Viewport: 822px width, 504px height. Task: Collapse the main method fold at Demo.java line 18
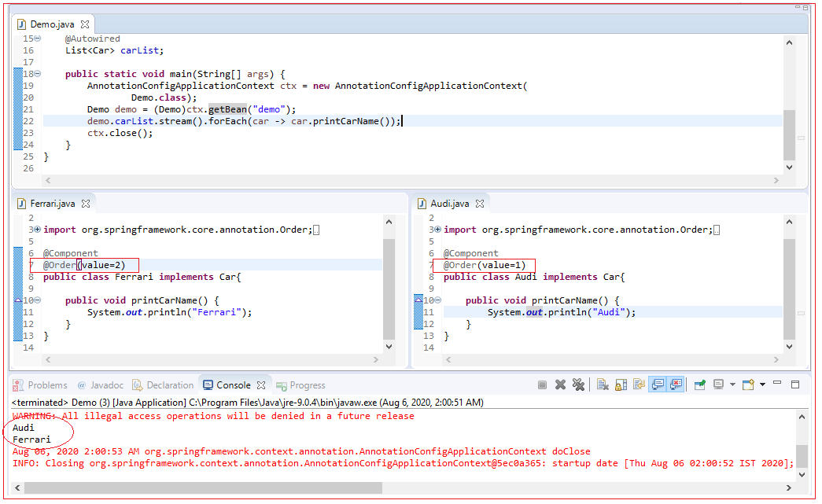(38, 74)
